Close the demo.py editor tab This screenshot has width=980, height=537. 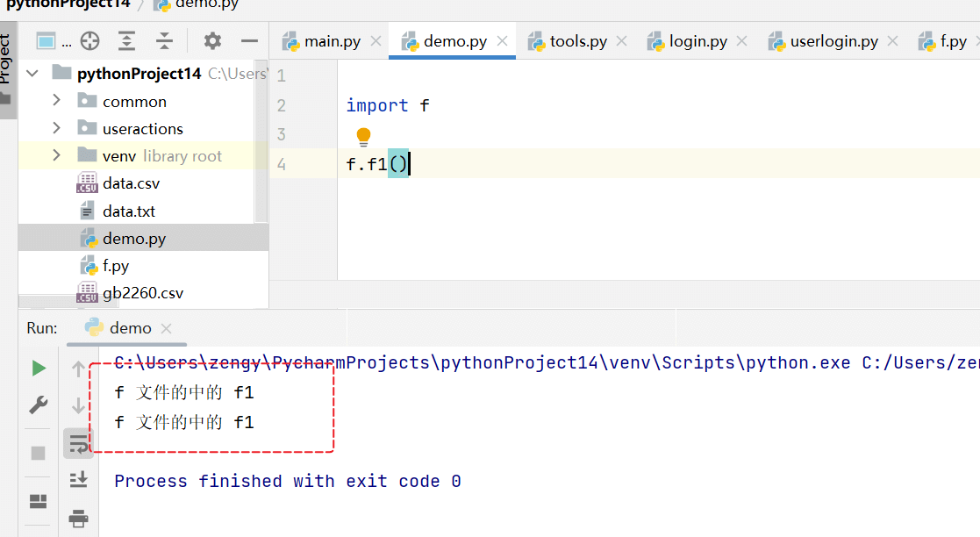[502, 41]
